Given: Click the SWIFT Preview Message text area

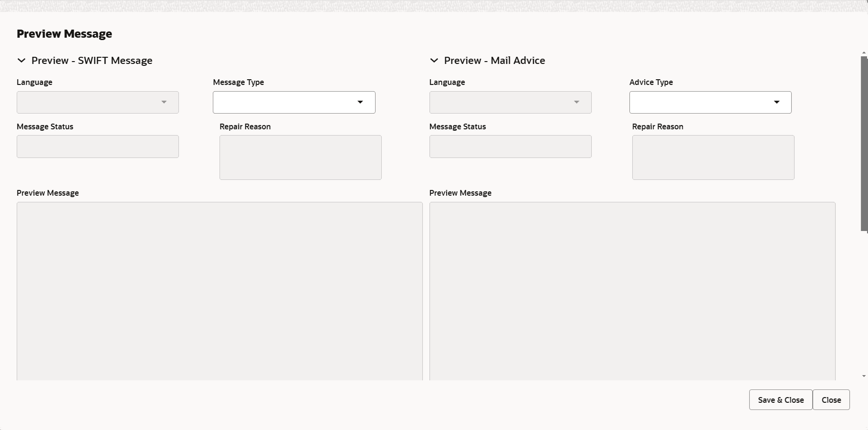Looking at the screenshot, I should 220,291.
